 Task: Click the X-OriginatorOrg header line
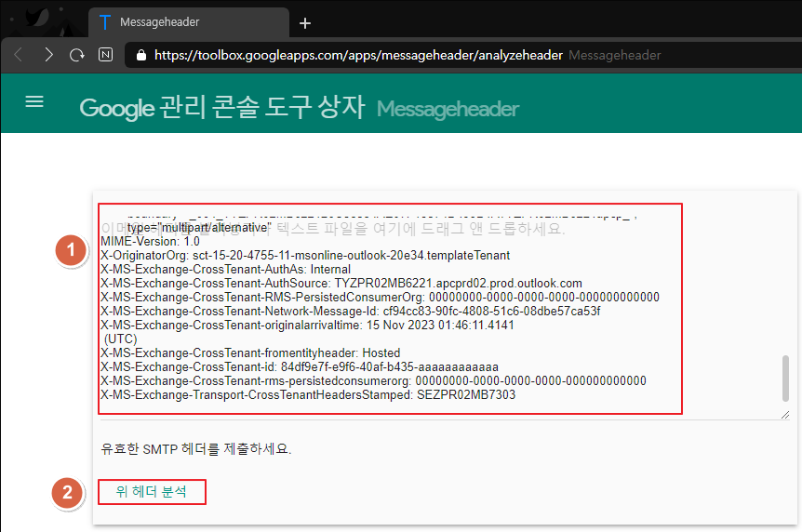tap(305, 255)
